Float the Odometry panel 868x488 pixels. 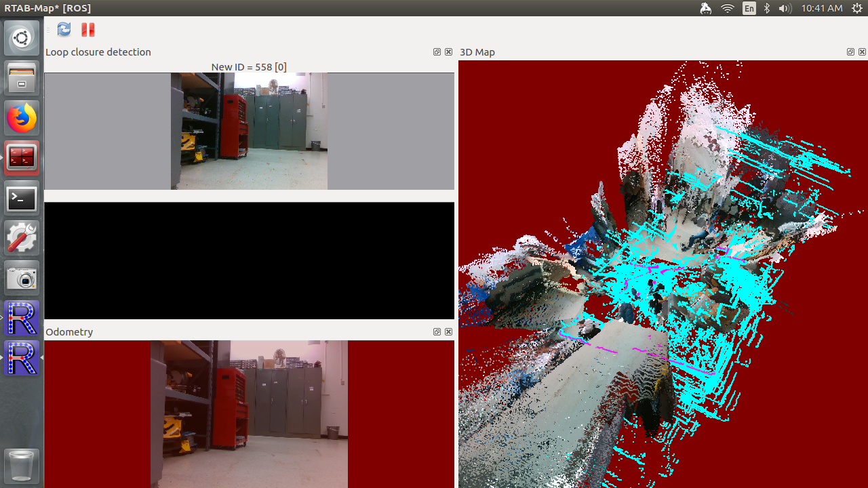[437, 332]
